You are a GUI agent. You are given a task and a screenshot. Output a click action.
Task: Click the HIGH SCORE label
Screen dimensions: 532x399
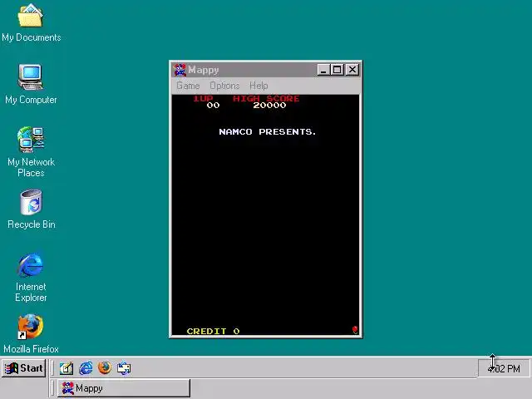(266, 98)
